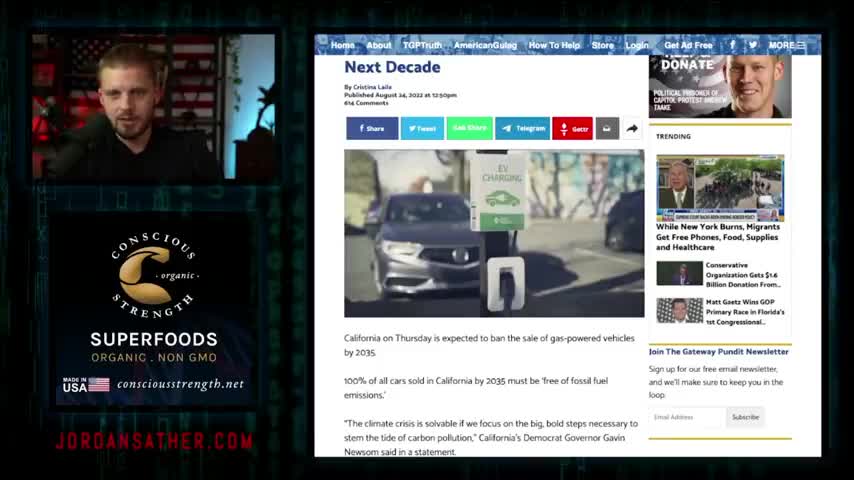Open Matt Gaetz Wins GOP Primary story
Image resolution: width=854 pixels, height=480 pixels.
pos(745,312)
